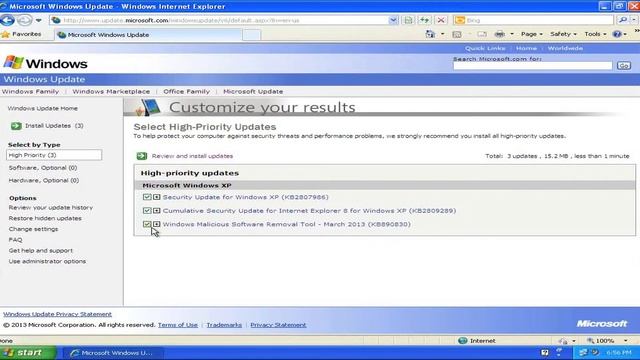
Task: Expand Malicious Software Removal Tool details
Action: (x=156, y=224)
